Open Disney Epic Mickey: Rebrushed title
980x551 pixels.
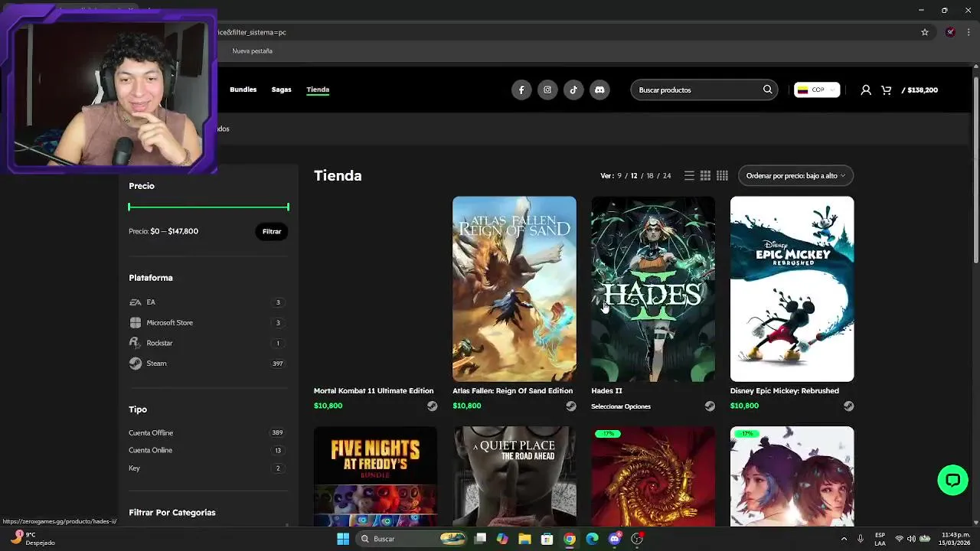click(x=784, y=391)
